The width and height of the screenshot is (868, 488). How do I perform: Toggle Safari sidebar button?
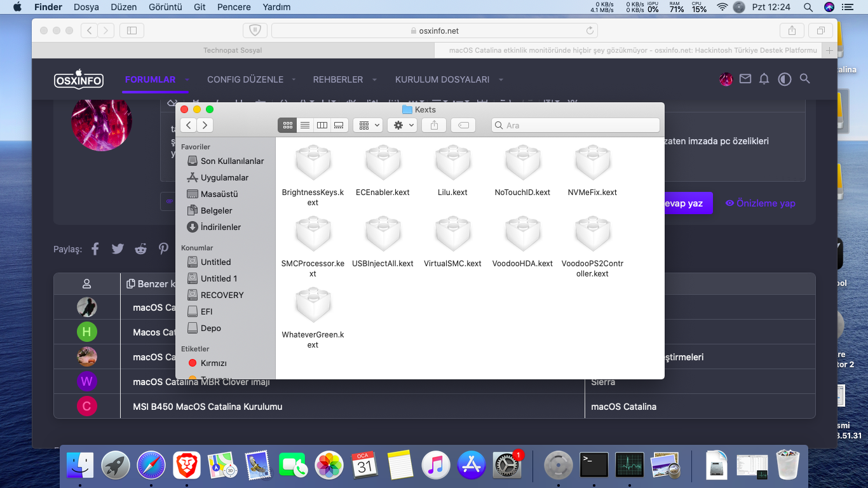pyautogui.click(x=132, y=30)
